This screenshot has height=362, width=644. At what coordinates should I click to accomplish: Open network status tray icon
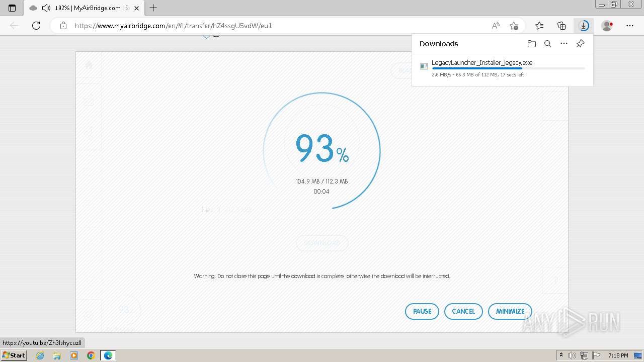point(585,355)
